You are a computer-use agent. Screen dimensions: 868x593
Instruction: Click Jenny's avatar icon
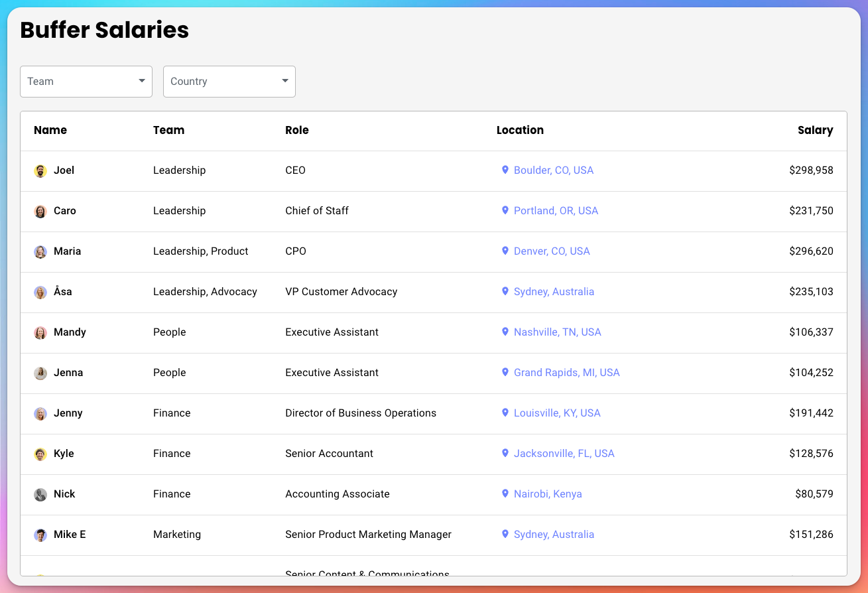click(x=40, y=414)
